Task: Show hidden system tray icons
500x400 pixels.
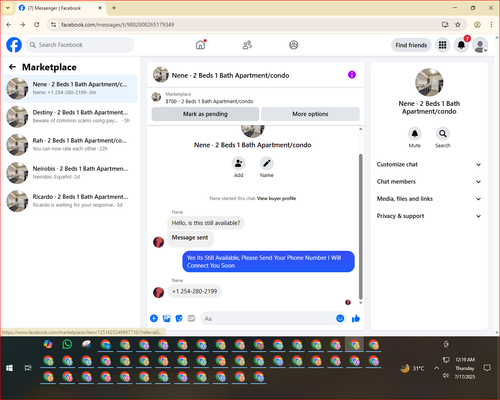Action: coord(436,368)
